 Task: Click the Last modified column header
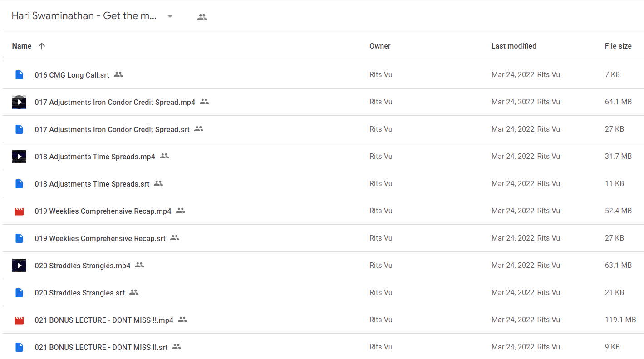pyautogui.click(x=514, y=46)
